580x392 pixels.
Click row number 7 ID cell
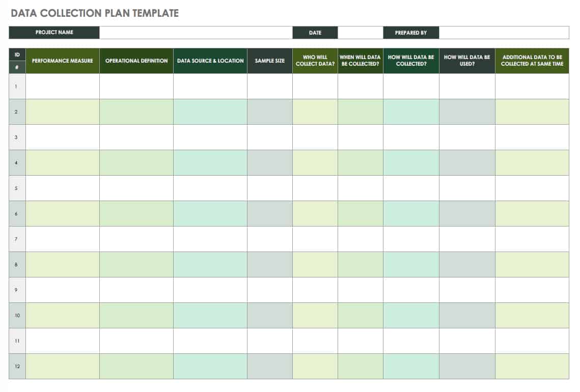tap(17, 239)
